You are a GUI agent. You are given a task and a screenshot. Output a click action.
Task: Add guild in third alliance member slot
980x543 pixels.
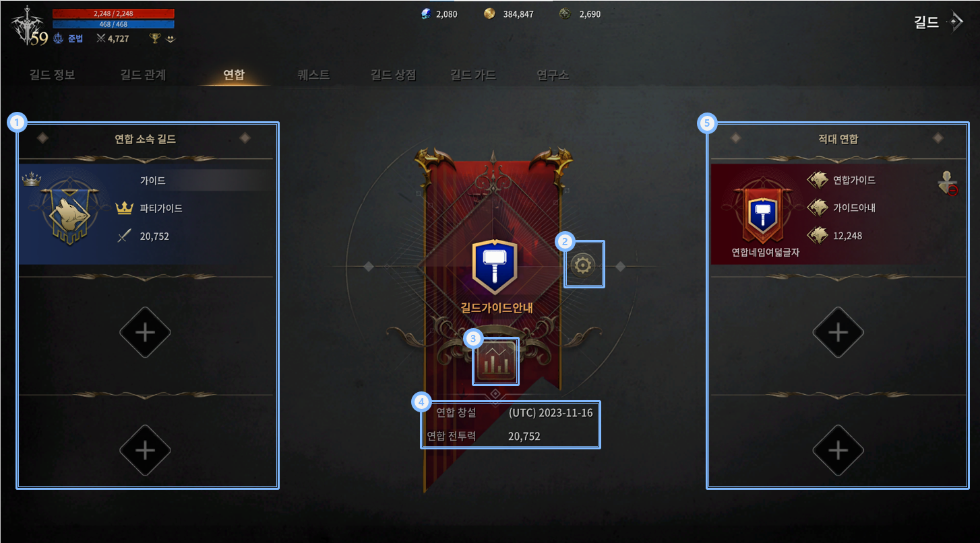pyautogui.click(x=145, y=450)
